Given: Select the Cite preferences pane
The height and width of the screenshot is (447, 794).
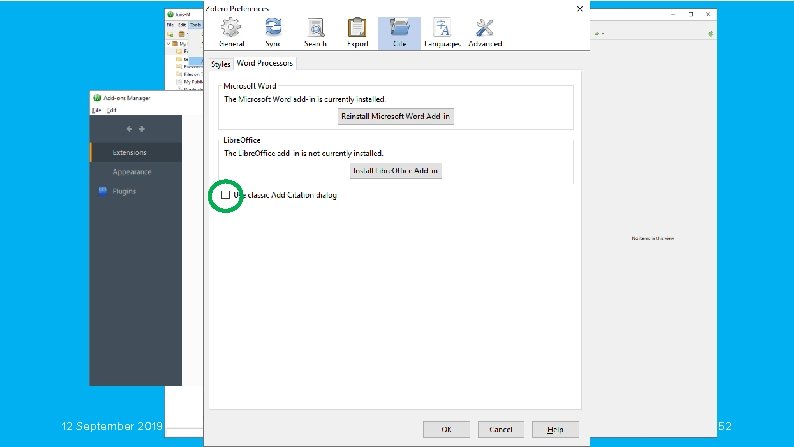Looking at the screenshot, I should pos(399,32).
